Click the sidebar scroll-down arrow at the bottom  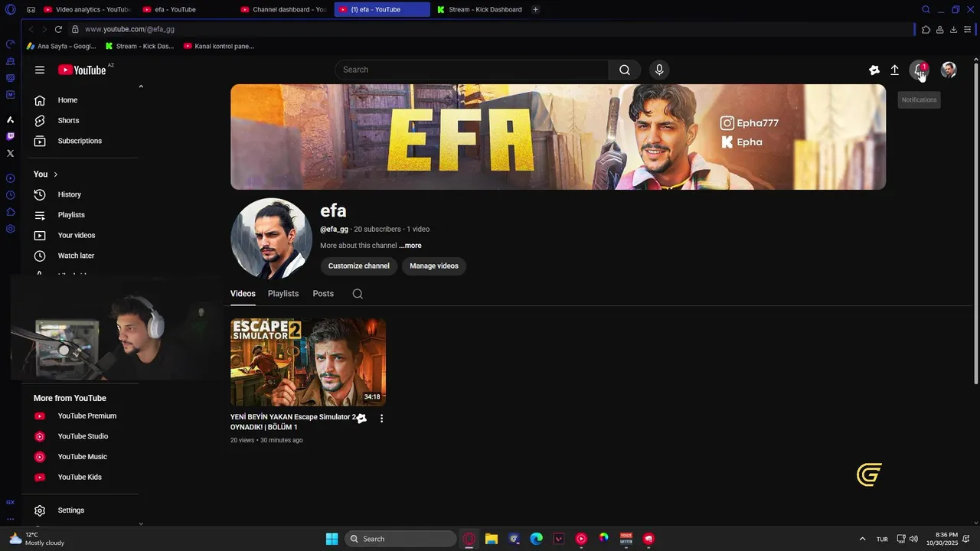(x=141, y=523)
